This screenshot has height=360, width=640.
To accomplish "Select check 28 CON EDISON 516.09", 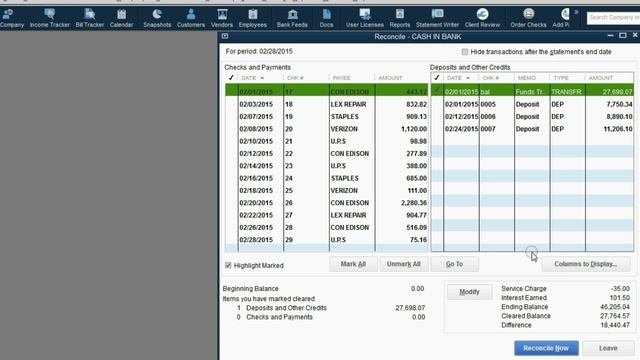I will pyautogui.click(x=326, y=227).
